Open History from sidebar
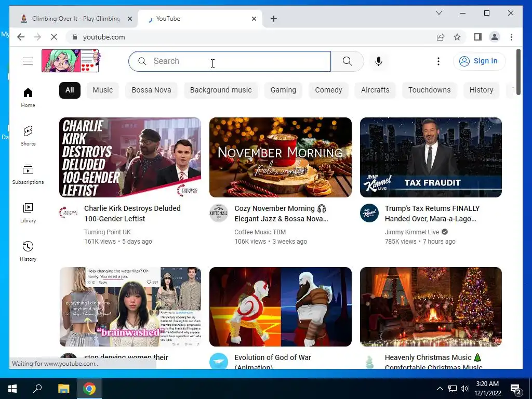 pyautogui.click(x=28, y=251)
